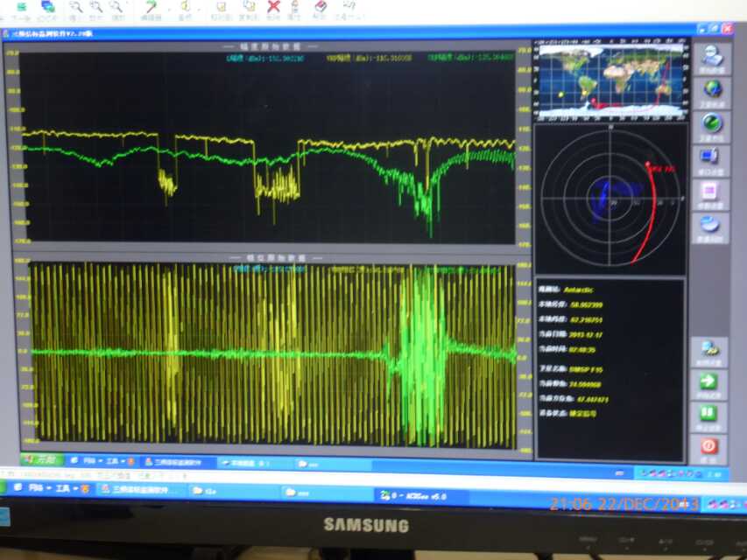The width and height of the screenshot is (747, 560).
Task: Click the globe icon in right sidebar
Action: tap(713, 88)
